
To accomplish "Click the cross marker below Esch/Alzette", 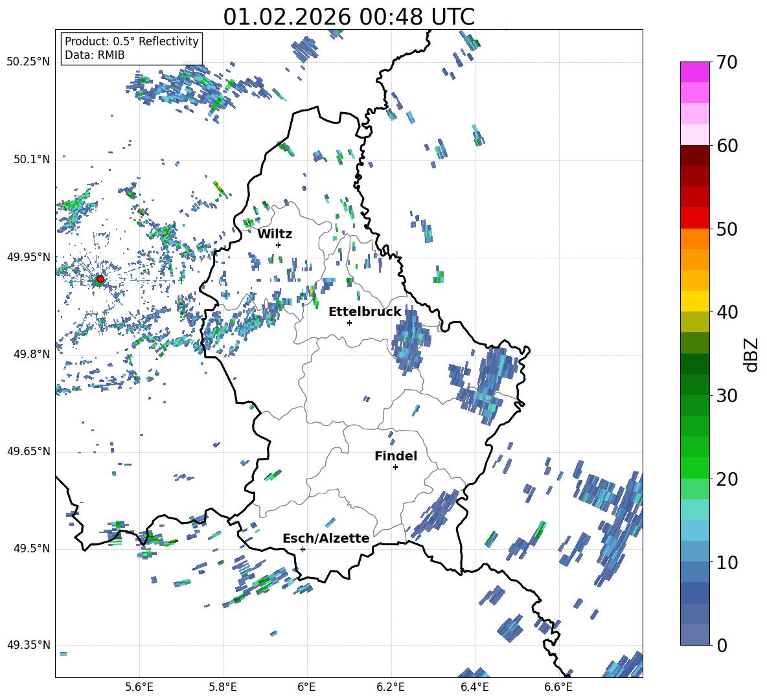I will pos(303,549).
